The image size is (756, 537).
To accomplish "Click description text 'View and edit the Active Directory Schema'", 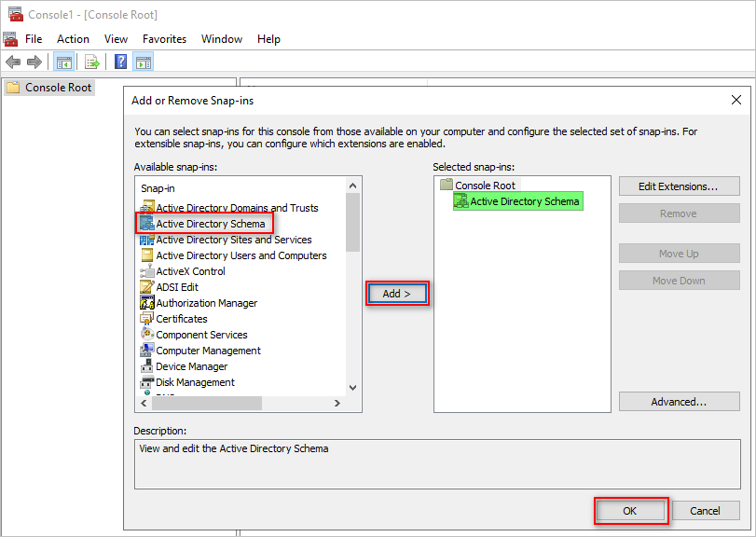I will tap(234, 448).
